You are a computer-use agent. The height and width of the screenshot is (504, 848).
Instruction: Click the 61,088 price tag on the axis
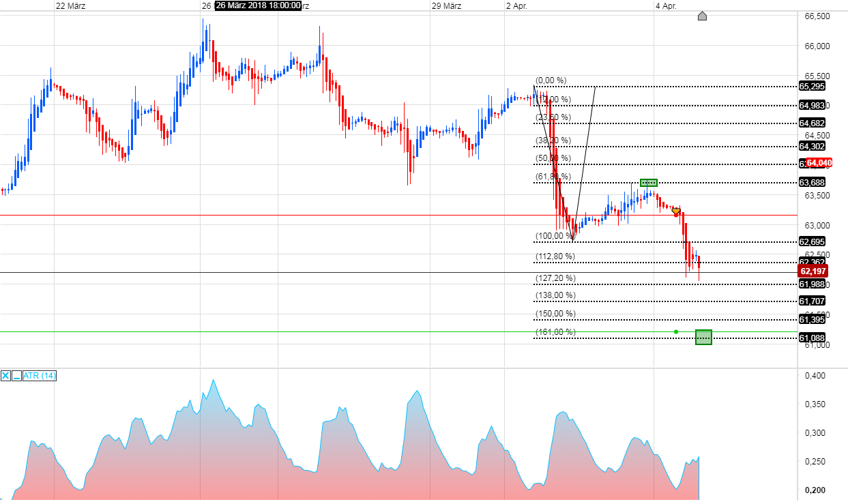810,337
